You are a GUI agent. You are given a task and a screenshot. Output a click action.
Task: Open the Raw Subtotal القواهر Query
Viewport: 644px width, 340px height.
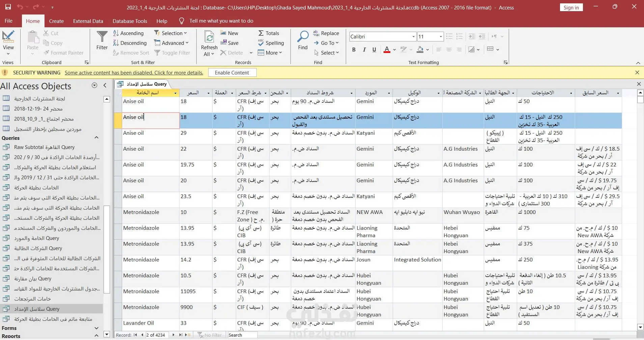(x=44, y=147)
